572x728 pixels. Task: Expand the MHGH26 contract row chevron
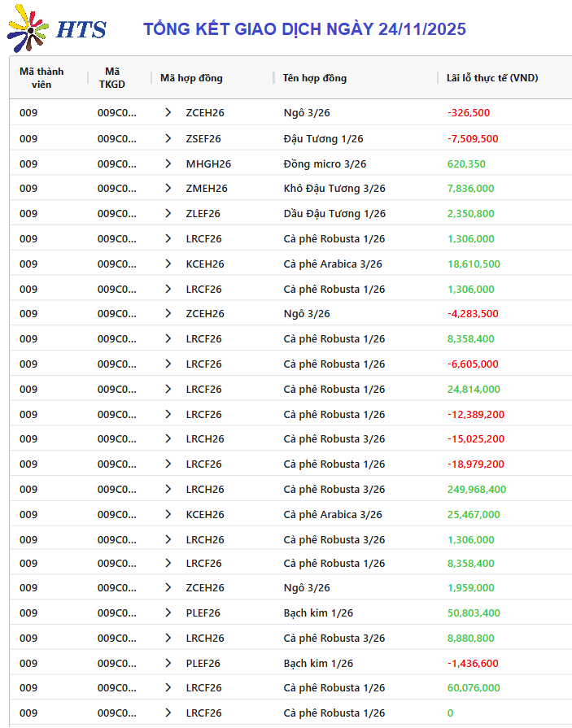pyautogui.click(x=168, y=163)
